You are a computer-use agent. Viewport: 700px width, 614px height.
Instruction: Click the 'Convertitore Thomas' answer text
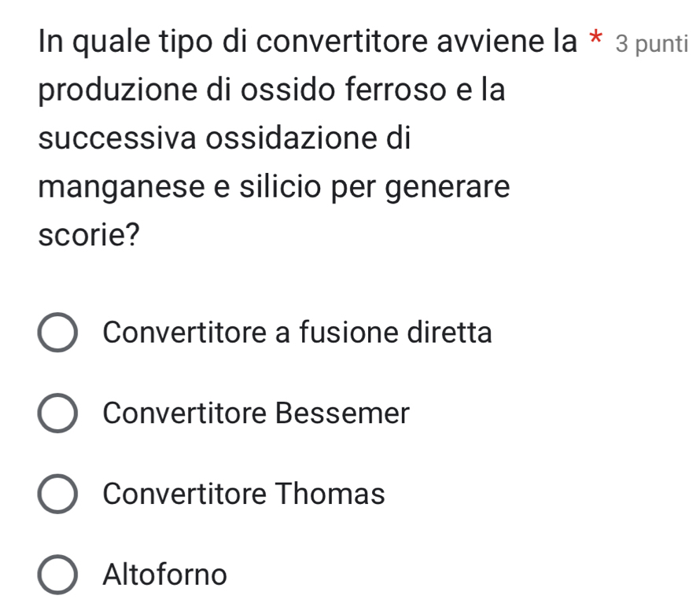coord(244,495)
